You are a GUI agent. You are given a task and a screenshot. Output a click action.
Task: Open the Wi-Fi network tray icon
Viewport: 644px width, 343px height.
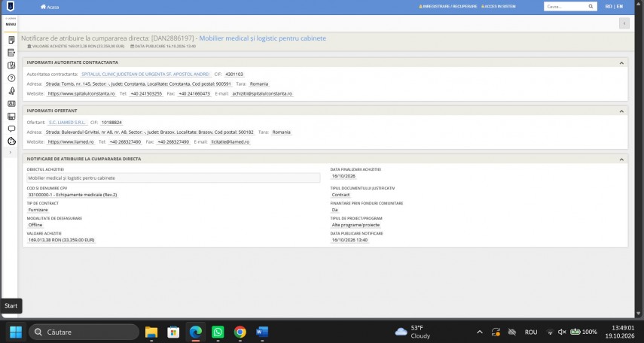tap(550, 332)
